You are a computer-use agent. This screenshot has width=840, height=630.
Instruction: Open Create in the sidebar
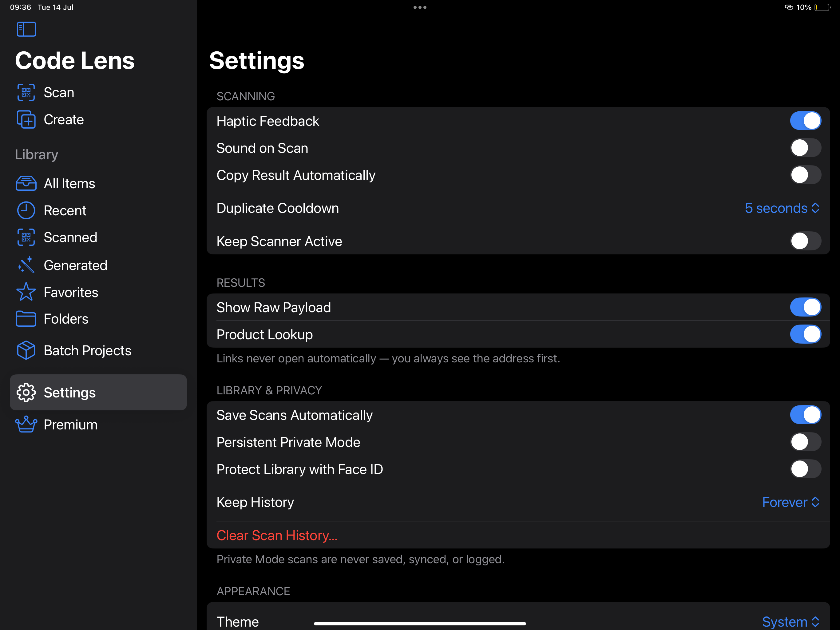coord(98,119)
